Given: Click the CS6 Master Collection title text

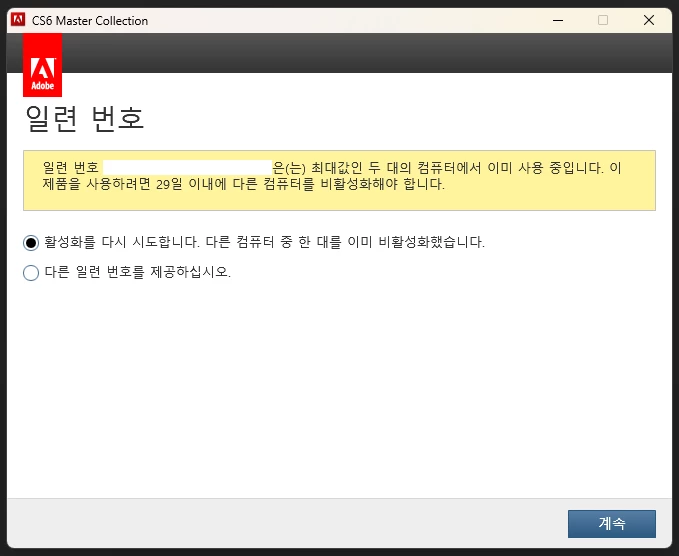Looking at the screenshot, I should point(90,20).
